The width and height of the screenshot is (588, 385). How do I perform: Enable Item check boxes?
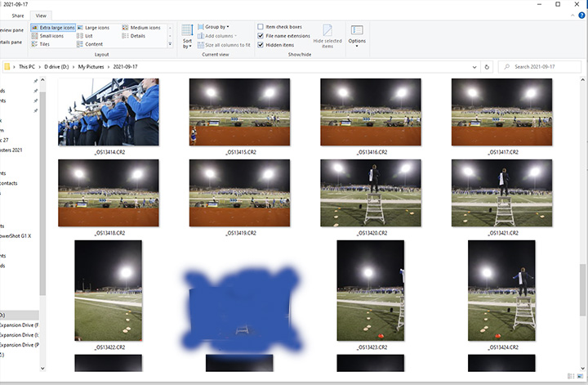point(261,27)
